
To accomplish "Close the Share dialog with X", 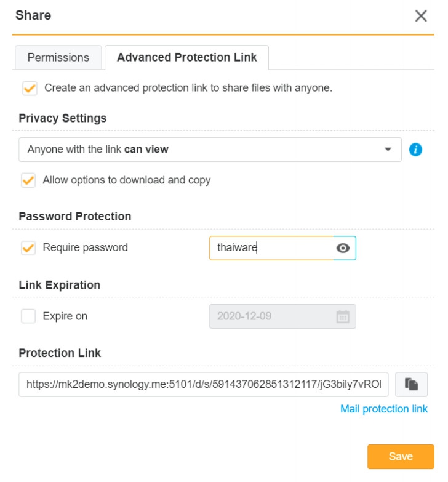I will coord(421,16).
